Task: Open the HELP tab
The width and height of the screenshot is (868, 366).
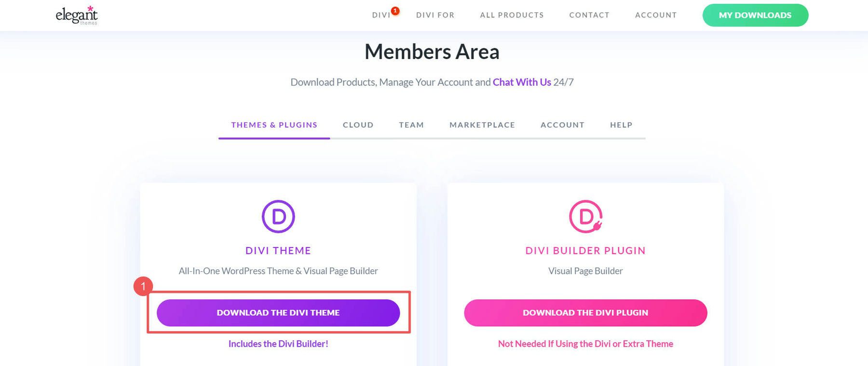Action: coord(621,125)
